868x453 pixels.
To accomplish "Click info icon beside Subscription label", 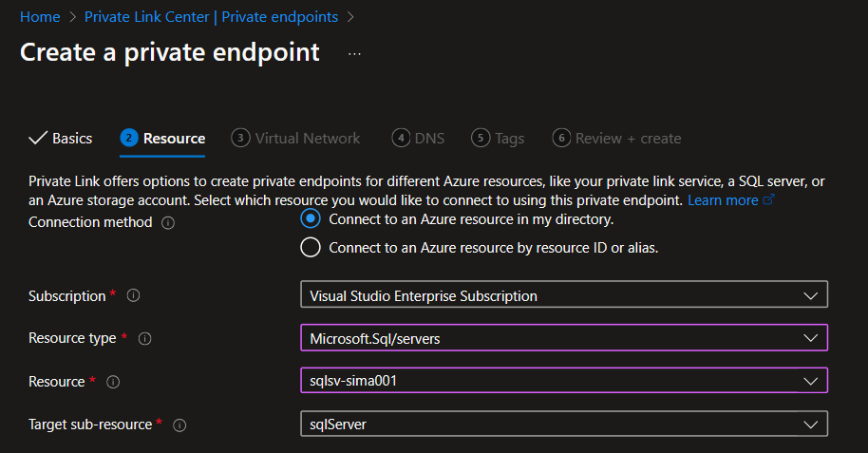I will [x=133, y=296].
